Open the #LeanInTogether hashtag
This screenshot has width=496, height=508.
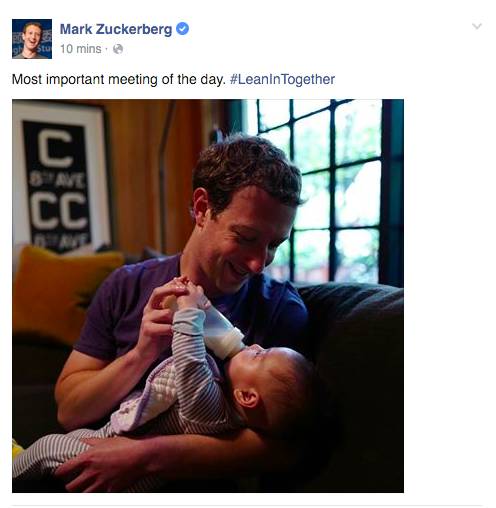[x=282, y=79]
